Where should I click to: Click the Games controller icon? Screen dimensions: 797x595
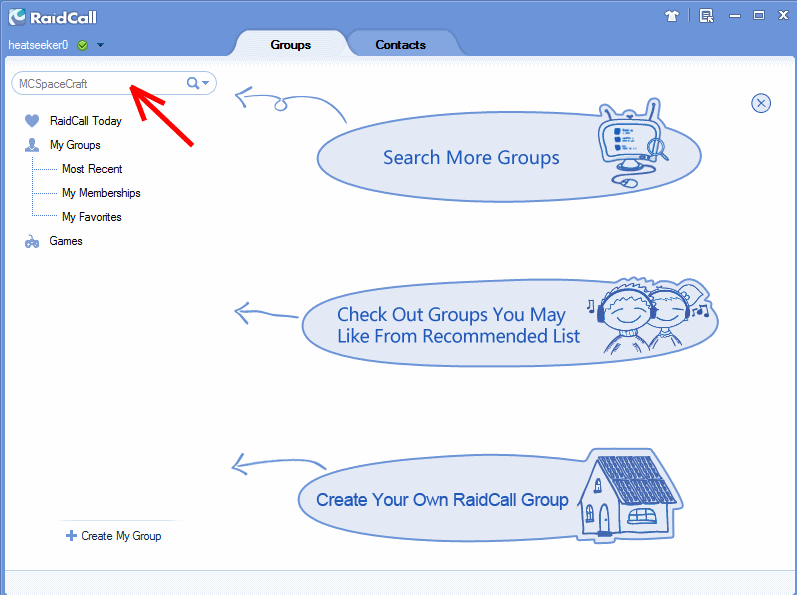click(x=32, y=242)
